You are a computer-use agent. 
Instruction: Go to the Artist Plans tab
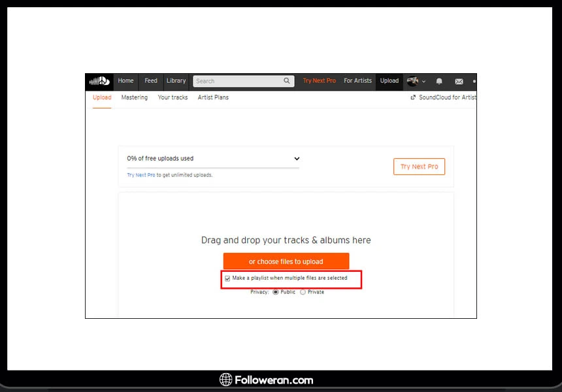click(213, 97)
